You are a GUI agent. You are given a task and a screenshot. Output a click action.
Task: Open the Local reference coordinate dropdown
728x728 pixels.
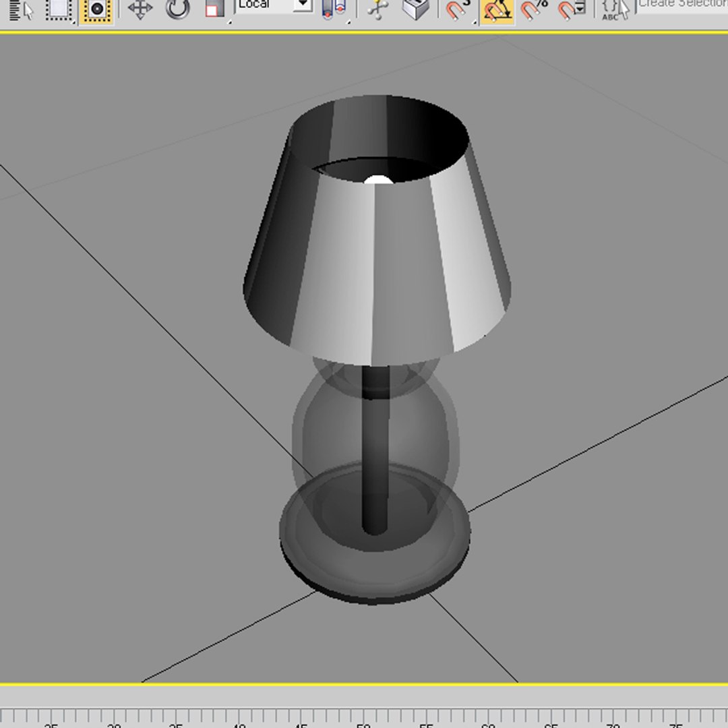point(274,5)
